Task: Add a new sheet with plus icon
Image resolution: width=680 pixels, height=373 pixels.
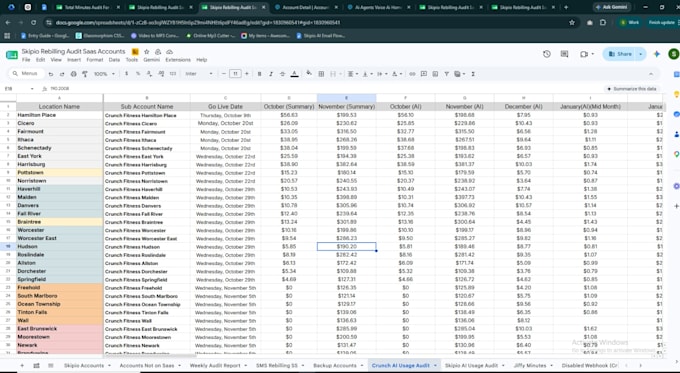Action: click(x=22, y=366)
